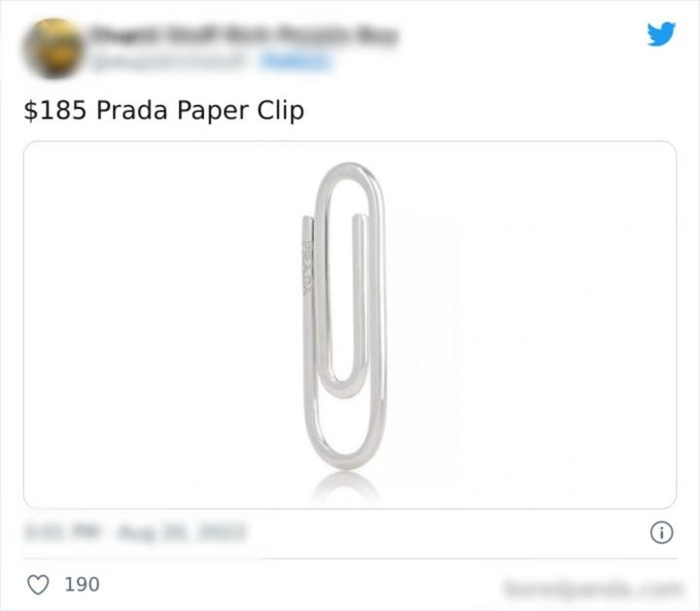Open the tweet info circle icon
Screen dimensions: 700x611
click(661, 532)
